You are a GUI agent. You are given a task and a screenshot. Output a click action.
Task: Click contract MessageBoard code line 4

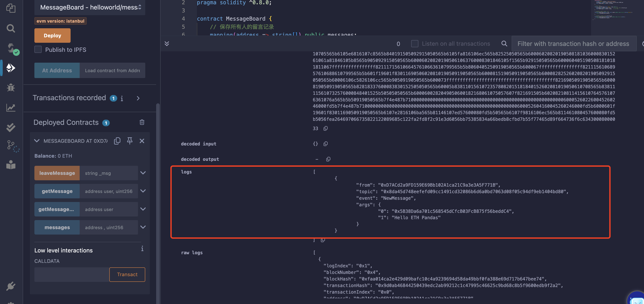click(x=234, y=19)
